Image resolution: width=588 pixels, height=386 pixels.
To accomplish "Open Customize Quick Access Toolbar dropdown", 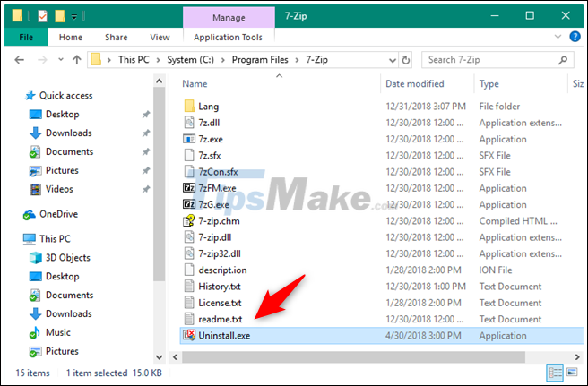I will [74, 16].
